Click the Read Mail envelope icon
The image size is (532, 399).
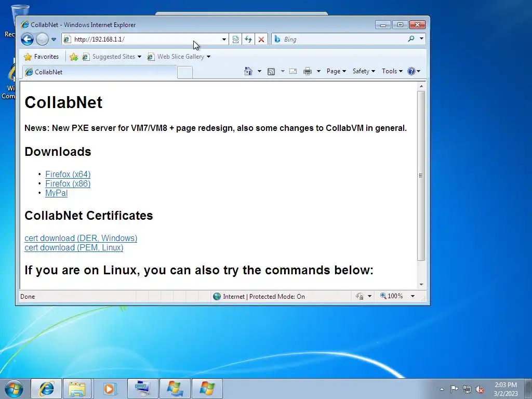click(293, 71)
